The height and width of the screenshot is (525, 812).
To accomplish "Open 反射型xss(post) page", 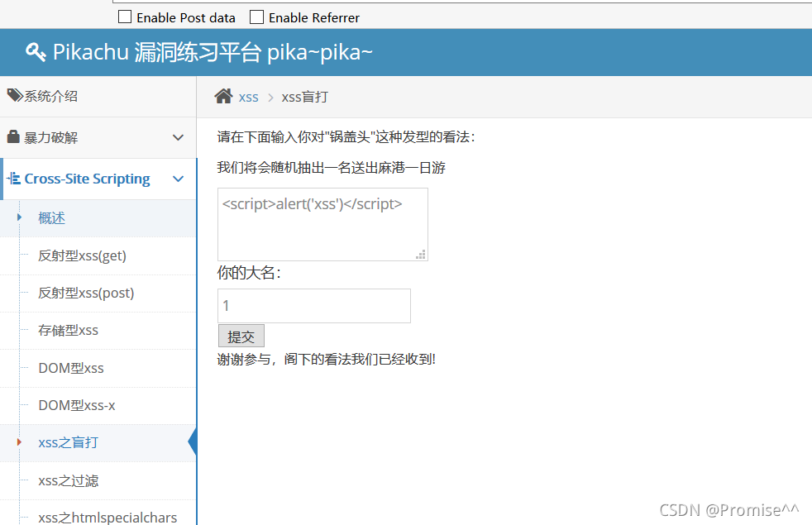I will (x=98, y=293).
